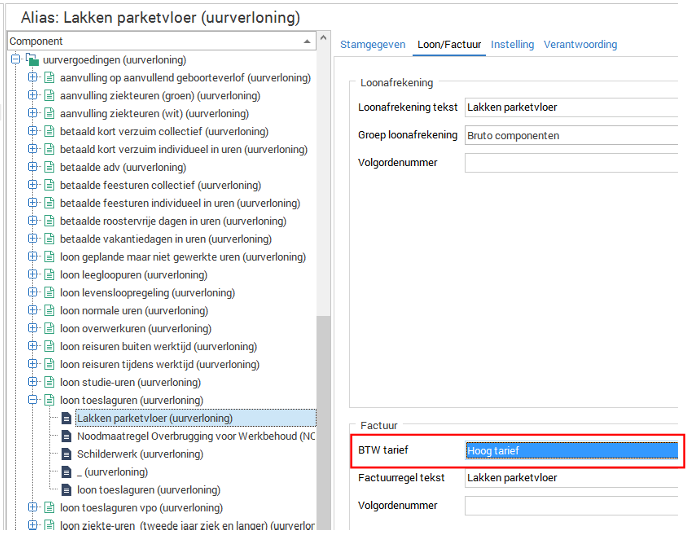Expand the loon normale uren node

(x=33, y=311)
